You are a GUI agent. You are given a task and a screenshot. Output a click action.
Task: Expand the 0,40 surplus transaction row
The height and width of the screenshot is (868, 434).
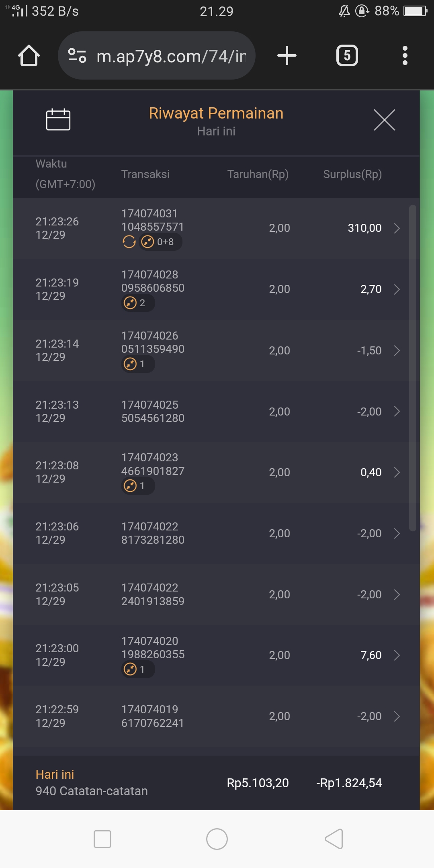(397, 472)
